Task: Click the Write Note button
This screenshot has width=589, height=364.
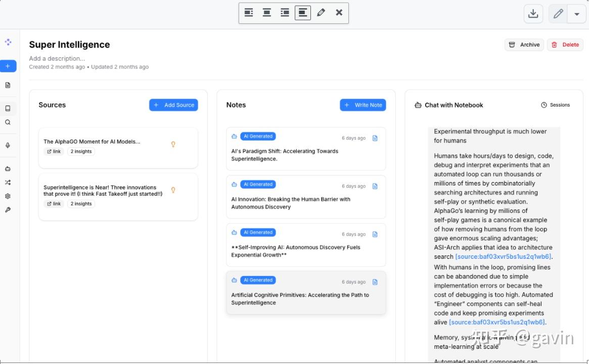Action: [x=363, y=105]
